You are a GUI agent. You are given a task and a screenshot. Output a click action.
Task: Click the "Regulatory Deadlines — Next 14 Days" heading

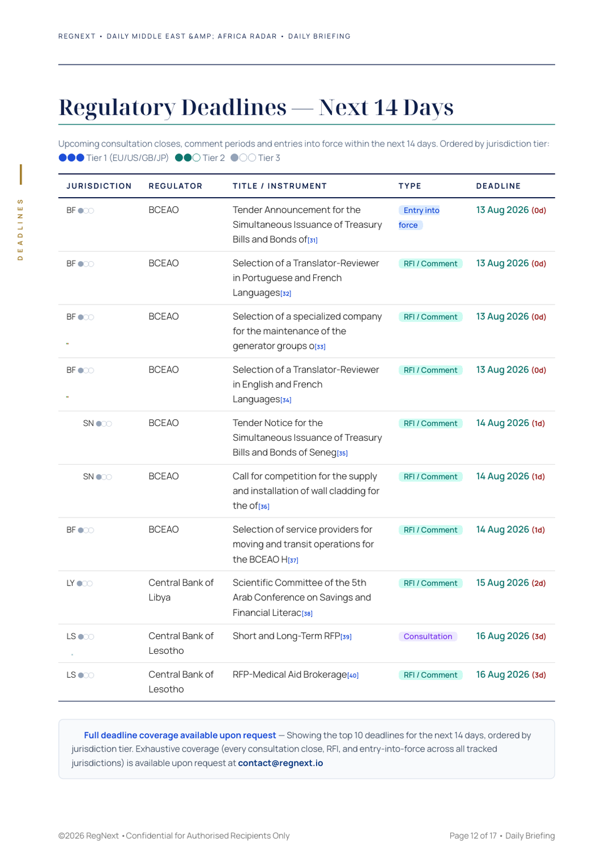pyautogui.click(x=256, y=107)
